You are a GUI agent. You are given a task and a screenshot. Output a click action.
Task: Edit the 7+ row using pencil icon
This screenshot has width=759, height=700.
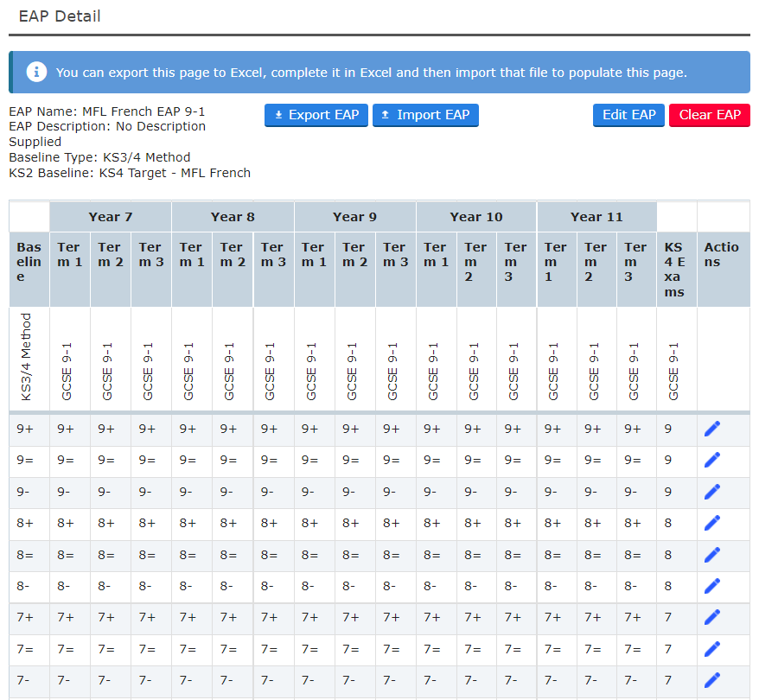pyautogui.click(x=712, y=617)
